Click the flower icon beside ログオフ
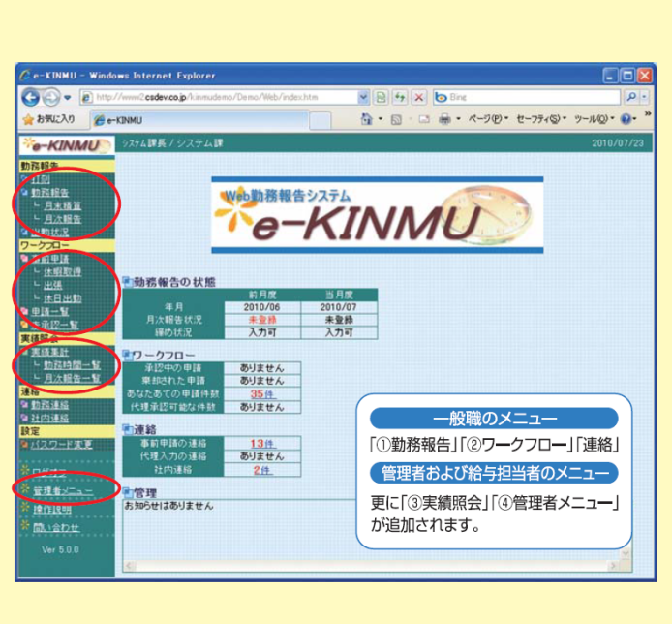Image resolution: width=672 pixels, height=624 pixels. coord(25,470)
